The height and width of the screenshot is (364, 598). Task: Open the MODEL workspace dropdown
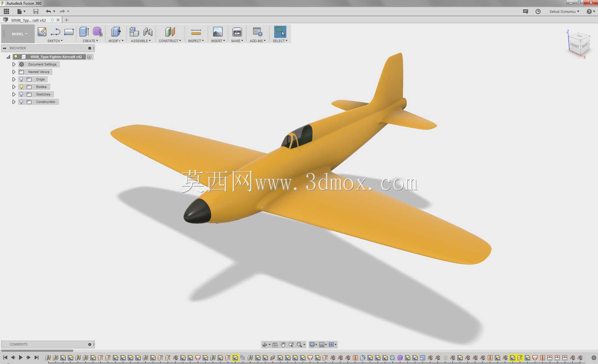pos(19,34)
